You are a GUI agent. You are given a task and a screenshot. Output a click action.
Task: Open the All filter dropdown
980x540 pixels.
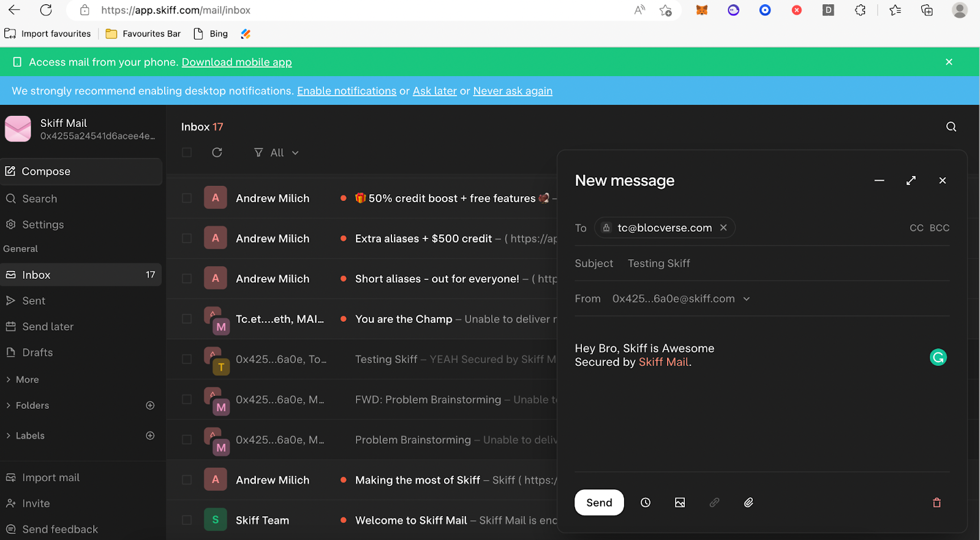[x=276, y=153]
